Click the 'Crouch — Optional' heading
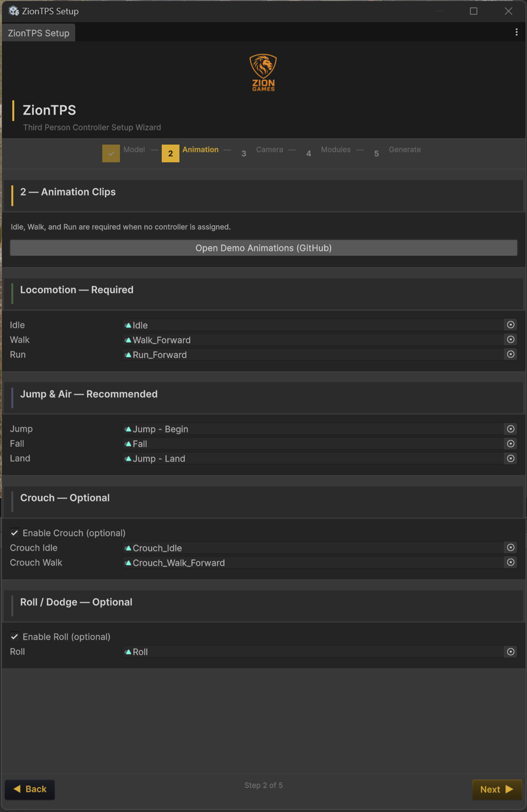 65,498
